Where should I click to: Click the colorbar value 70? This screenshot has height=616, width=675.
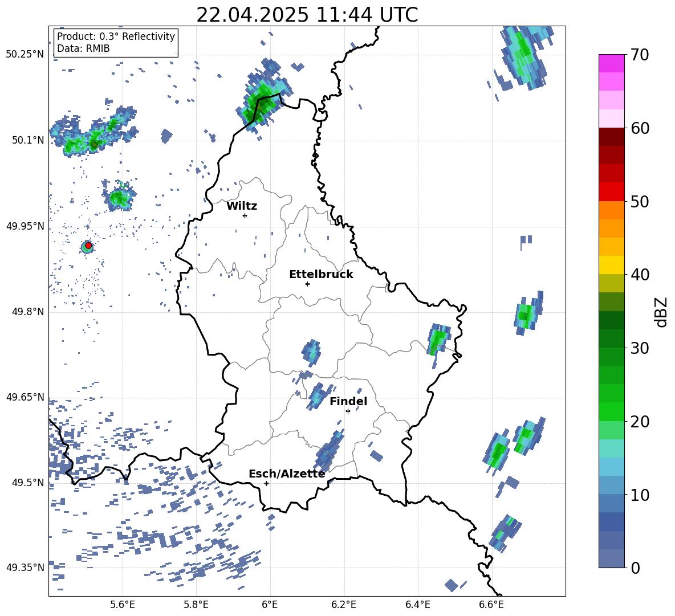640,55
